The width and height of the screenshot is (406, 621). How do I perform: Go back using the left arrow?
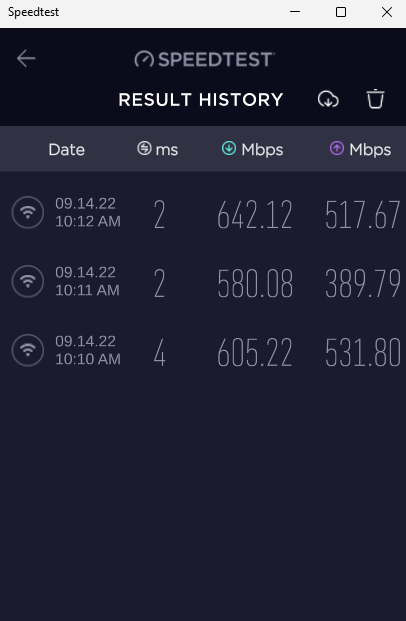tap(26, 59)
